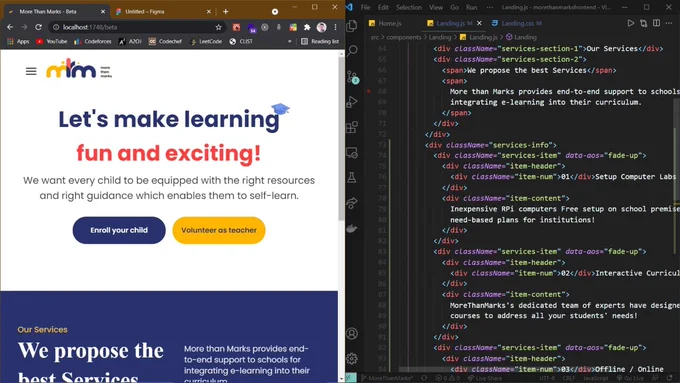Viewport: 680px width, 383px height.
Task: Open VS Code Explorer view
Action: point(352,26)
